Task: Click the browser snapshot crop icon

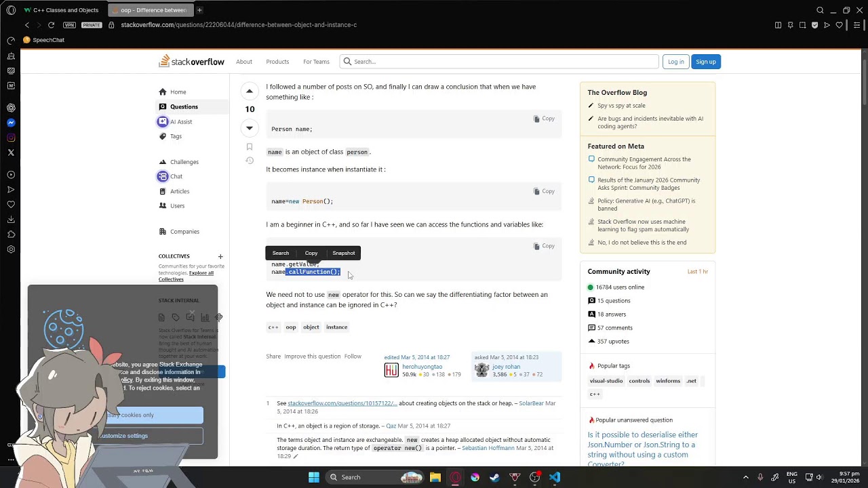Action: click(x=802, y=25)
